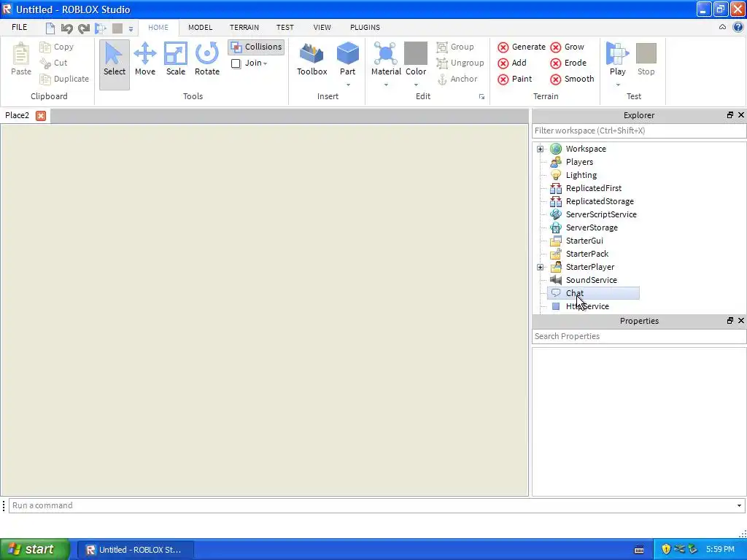The image size is (747, 560).
Task: Click the gray Color swatch
Action: coord(415,52)
